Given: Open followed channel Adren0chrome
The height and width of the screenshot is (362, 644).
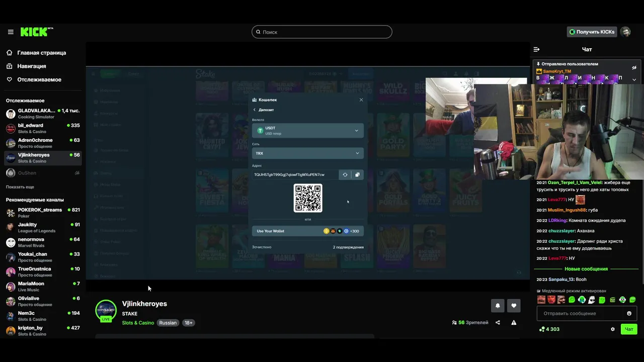Looking at the screenshot, I should click(43, 143).
